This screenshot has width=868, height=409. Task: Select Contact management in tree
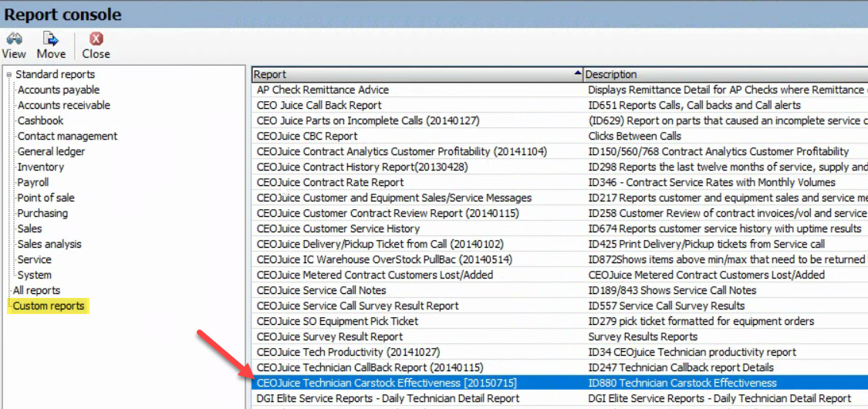pyautogui.click(x=68, y=136)
